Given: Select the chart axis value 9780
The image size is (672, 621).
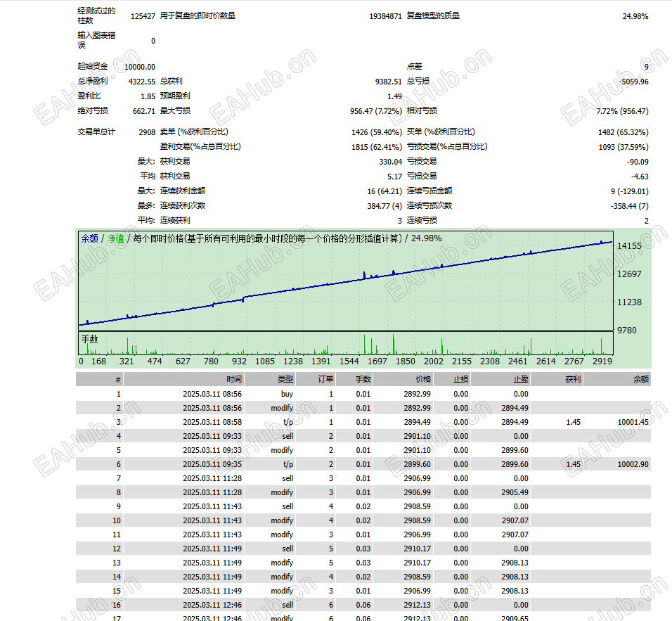Looking at the screenshot, I should [x=626, y=331].
